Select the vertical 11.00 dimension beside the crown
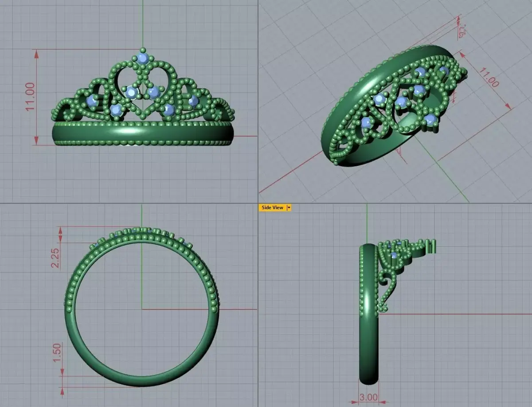 coord(30,97)
